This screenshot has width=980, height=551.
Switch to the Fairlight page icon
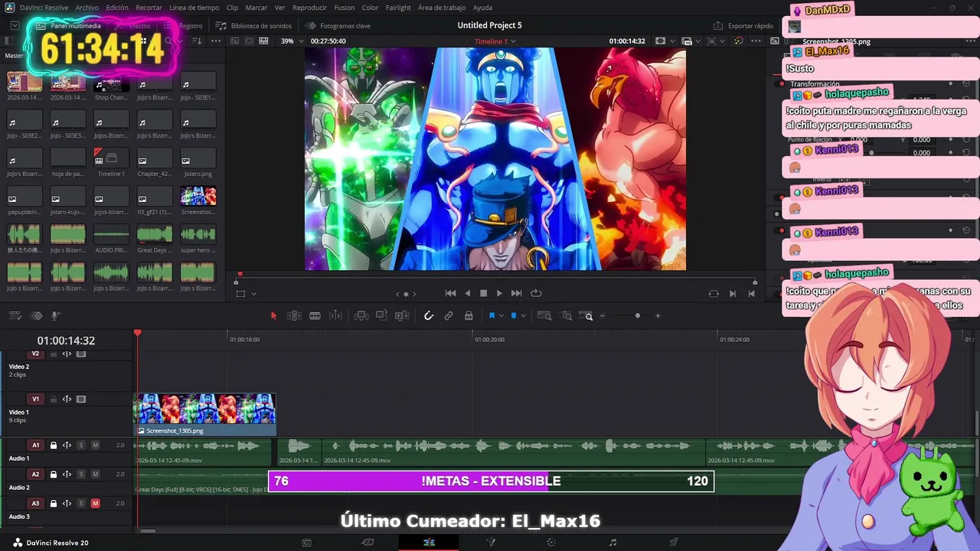pyautogui.click(x=612, y=543)
